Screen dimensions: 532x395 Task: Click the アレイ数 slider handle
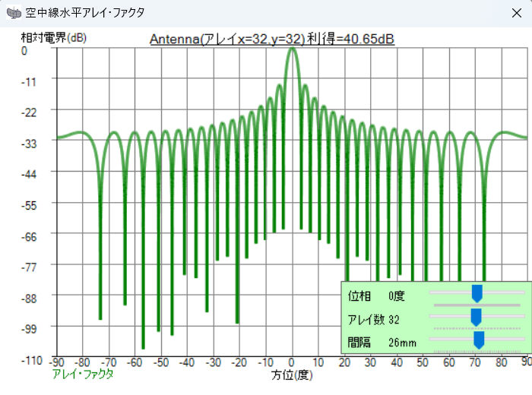click(476, 317)
